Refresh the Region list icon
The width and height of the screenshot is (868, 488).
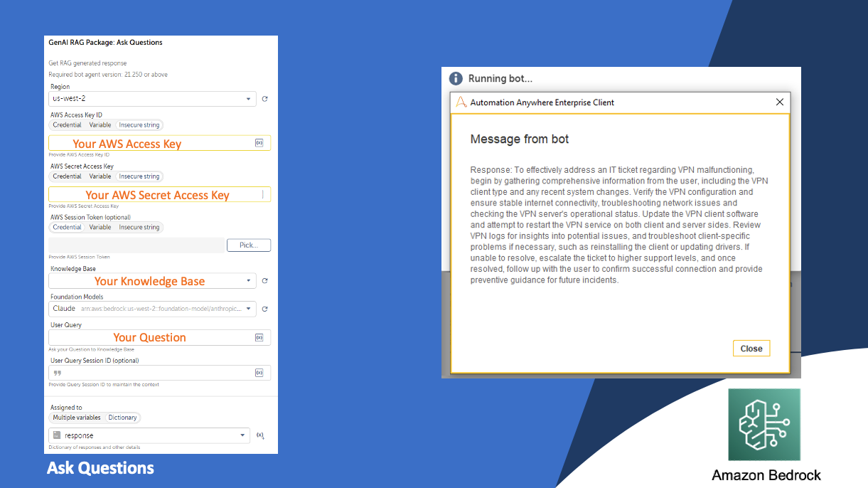click(x=264, y=100)
